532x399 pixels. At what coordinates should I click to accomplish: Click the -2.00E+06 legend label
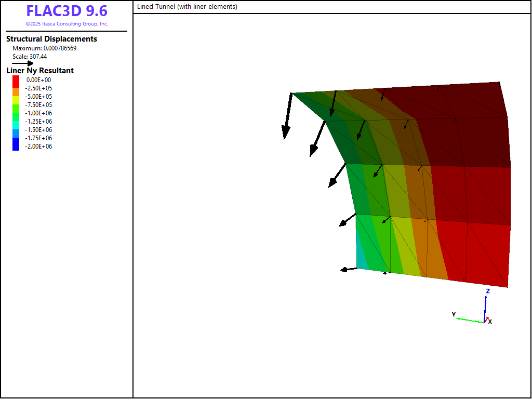pyautogui.click(x=39, y=147)
